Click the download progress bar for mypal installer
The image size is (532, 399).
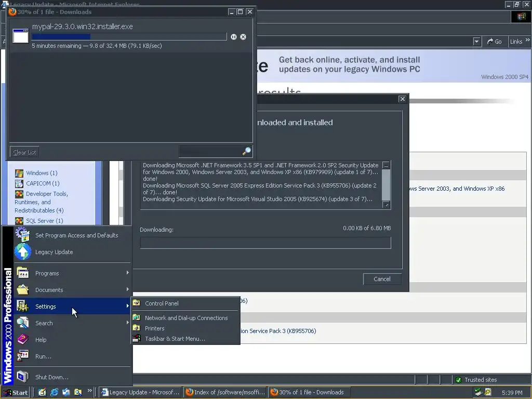129,36
